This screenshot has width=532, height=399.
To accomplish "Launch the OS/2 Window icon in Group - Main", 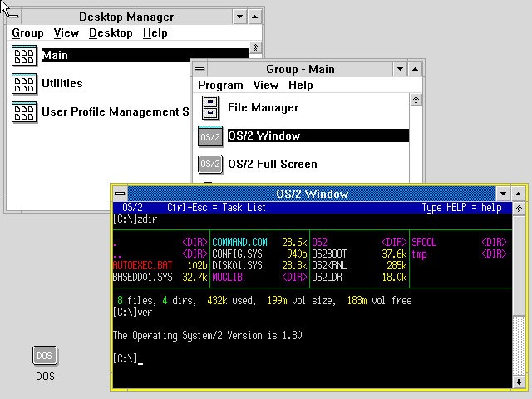I will click(x=210, y=136).
